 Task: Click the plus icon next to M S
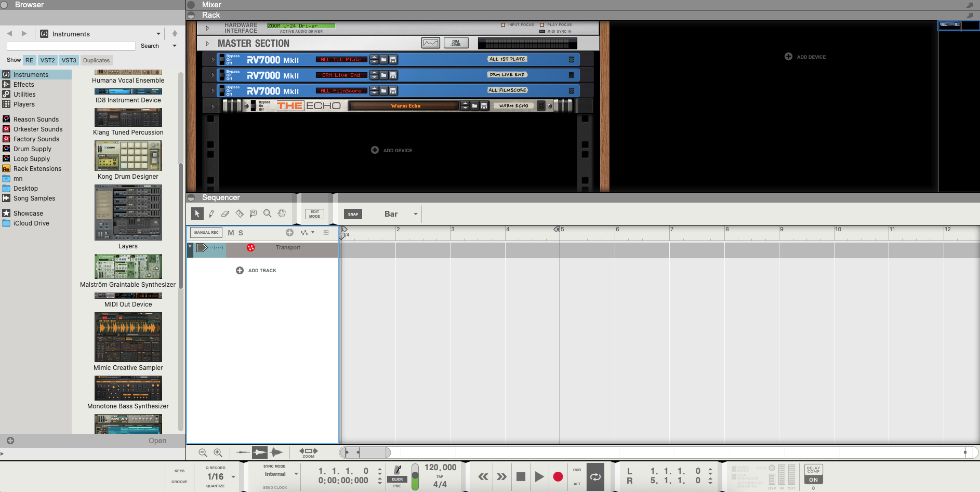click(x=290, y=232)
